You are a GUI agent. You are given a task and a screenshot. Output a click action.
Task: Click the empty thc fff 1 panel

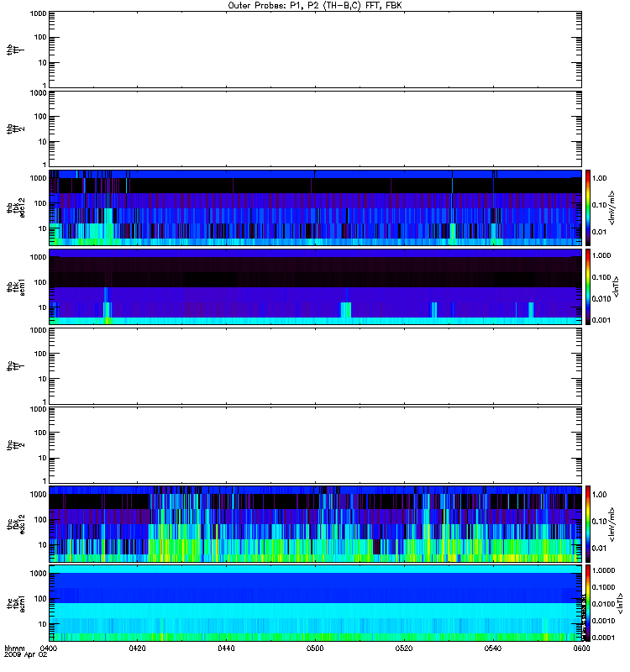316,366
